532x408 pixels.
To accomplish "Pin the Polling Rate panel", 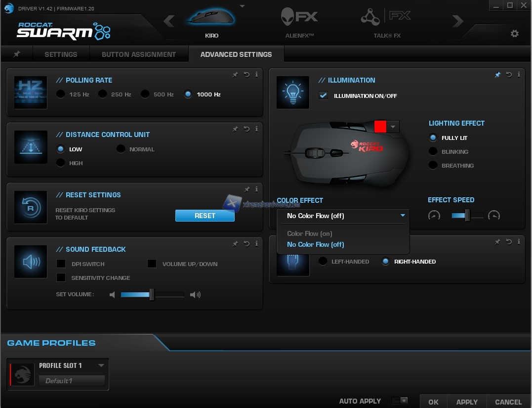I will tap(236, 75).
